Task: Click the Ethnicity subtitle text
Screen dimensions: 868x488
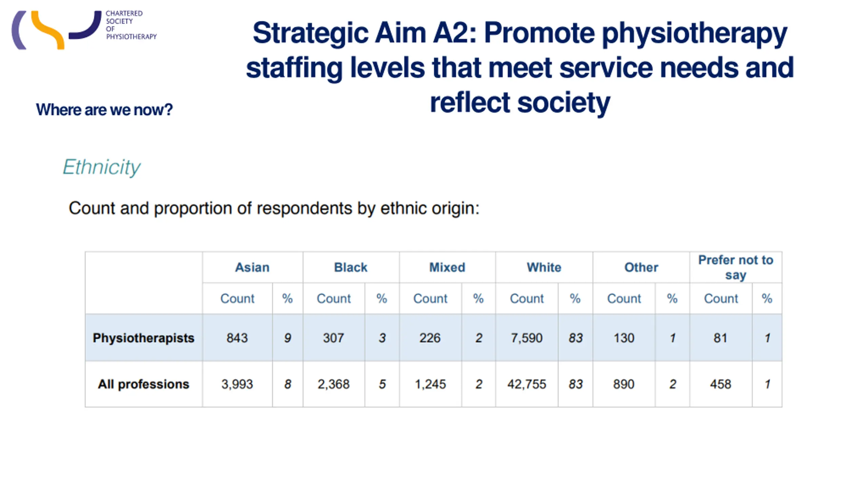Action: [101, 167]
